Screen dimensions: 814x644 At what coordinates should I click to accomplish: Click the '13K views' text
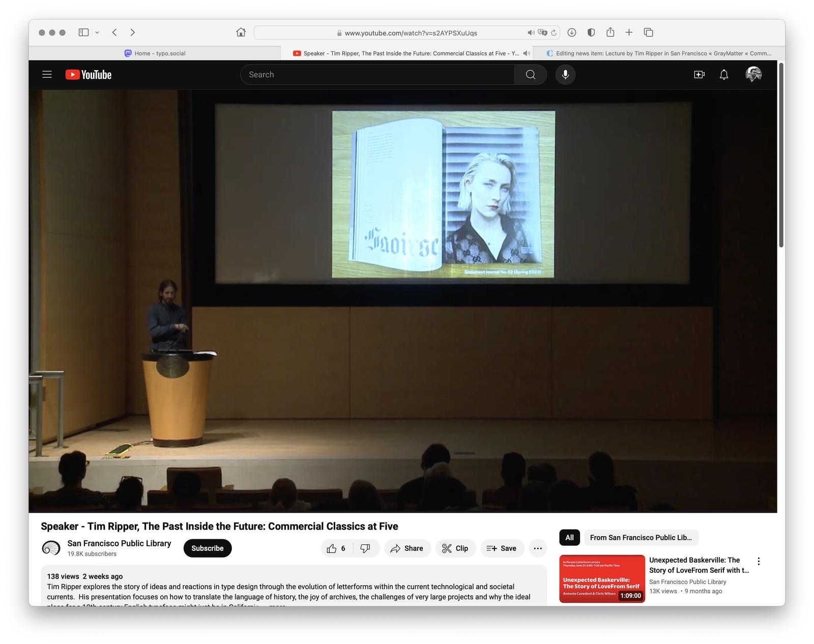(x=663, y=591)
